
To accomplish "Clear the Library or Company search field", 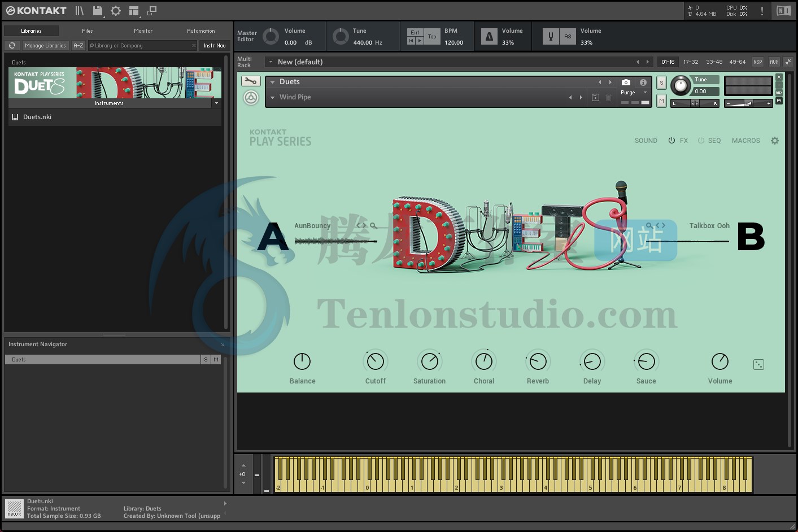I will pos(194,46).
